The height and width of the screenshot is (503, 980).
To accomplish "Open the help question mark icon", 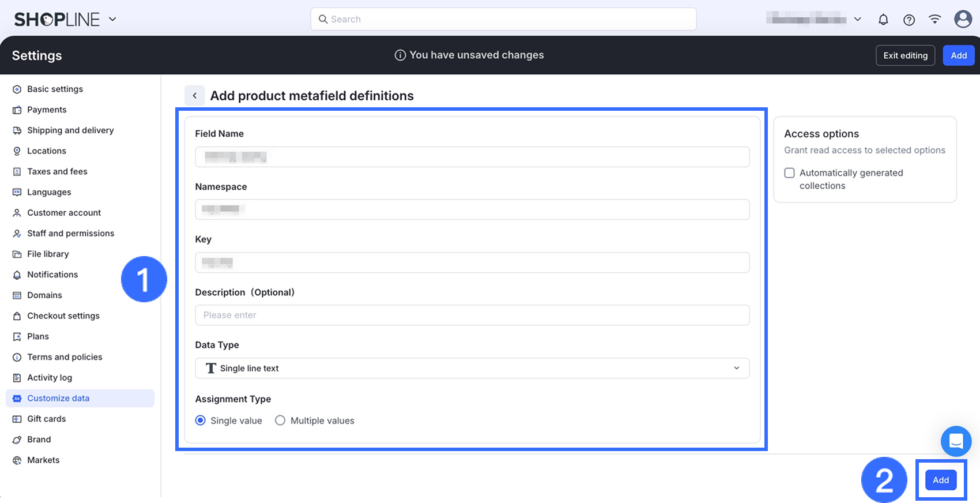I will [909, 20].
